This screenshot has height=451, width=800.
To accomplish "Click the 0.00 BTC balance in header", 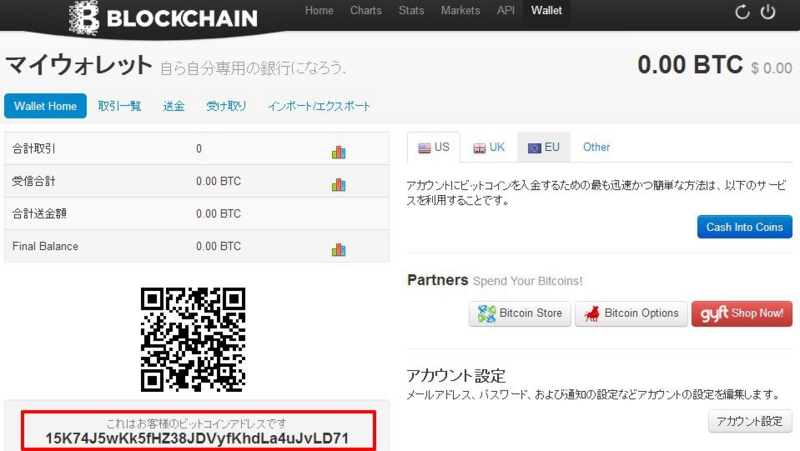I will [x=690, y=65].
